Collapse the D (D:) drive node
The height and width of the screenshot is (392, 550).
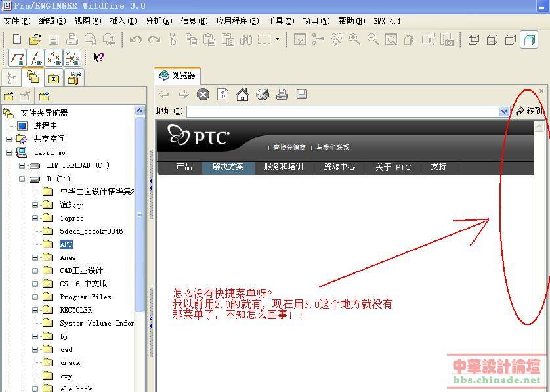pos(22,179)
